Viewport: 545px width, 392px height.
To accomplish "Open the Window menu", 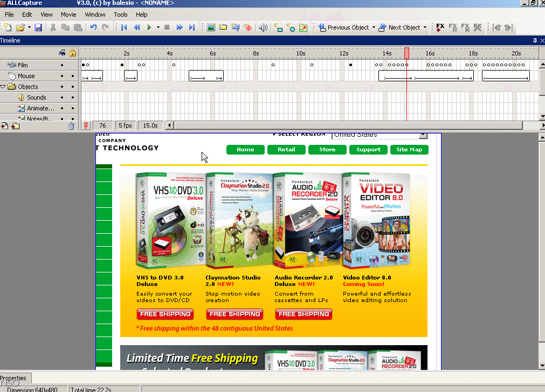I will pos(95,15).
